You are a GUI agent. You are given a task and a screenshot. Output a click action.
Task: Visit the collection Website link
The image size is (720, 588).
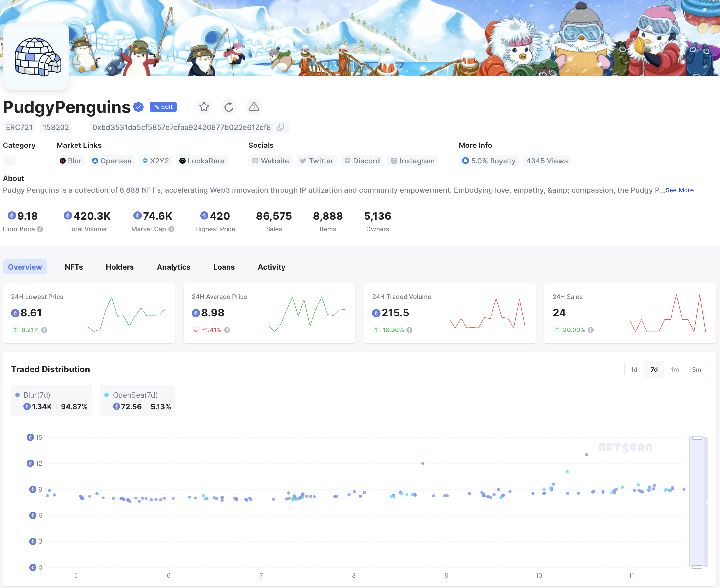click(x=270, y=161)
